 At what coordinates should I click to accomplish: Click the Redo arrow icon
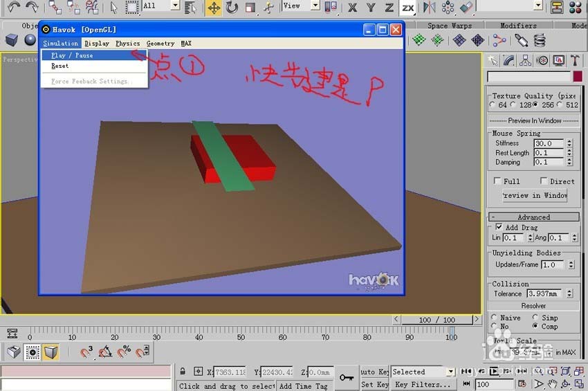(x=32, y=7)
